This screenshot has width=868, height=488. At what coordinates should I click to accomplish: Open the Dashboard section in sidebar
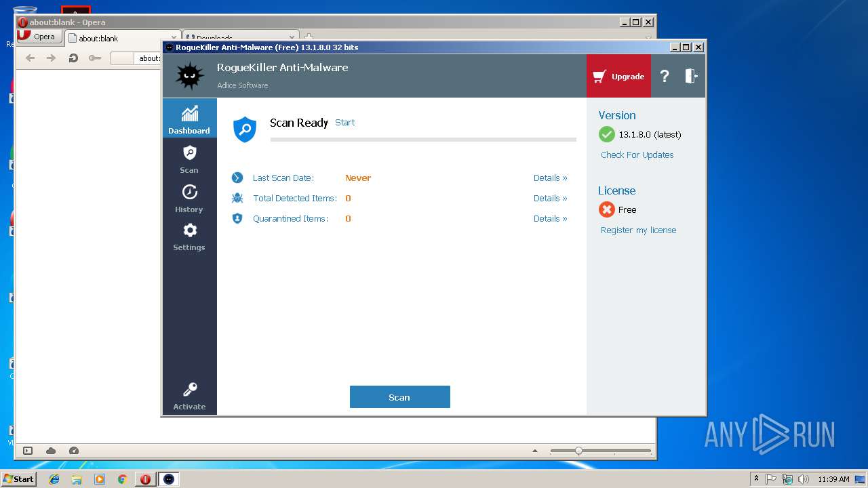(x=189, y=119)
